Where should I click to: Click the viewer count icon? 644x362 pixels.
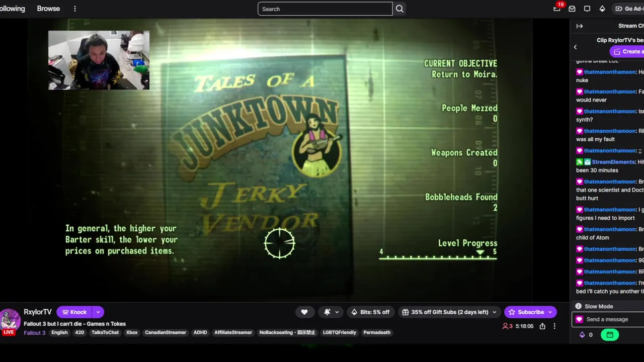[x=505, y=326]
